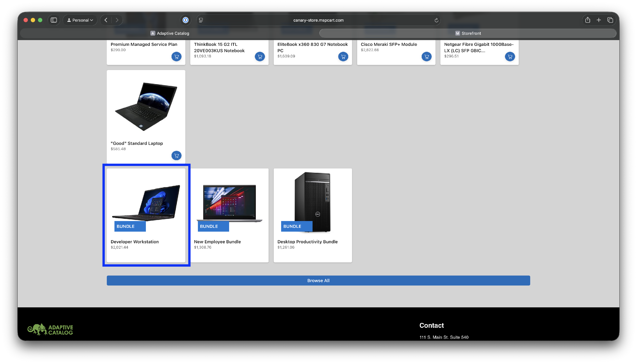Click the Desktop Productivity Bundle thumbnail

click(x=313, y=202)
